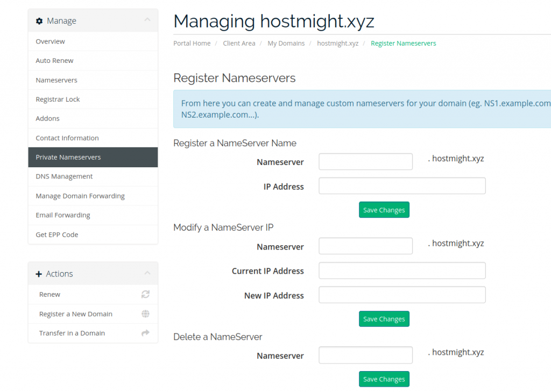This screenshot has width=551, height=392.
Task: Open Auto Renew settings
Action: [93, 61]
